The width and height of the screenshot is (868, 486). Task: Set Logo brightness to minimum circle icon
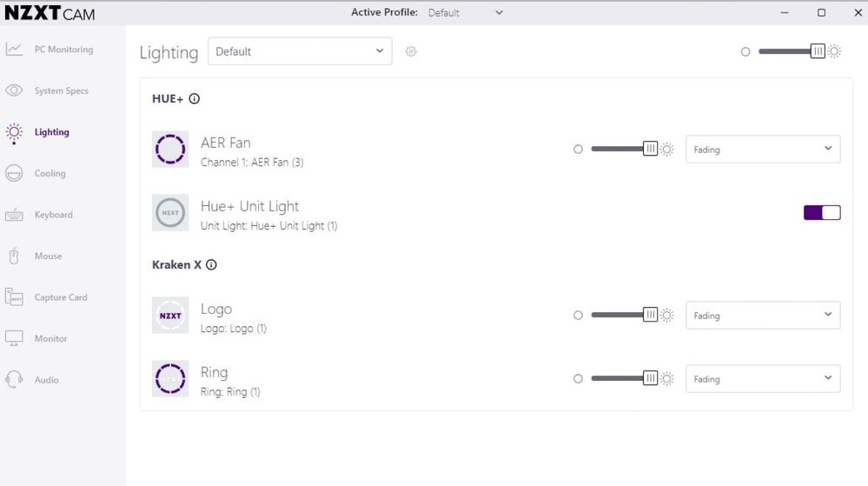pyautogui.click(x=578, y=316)
